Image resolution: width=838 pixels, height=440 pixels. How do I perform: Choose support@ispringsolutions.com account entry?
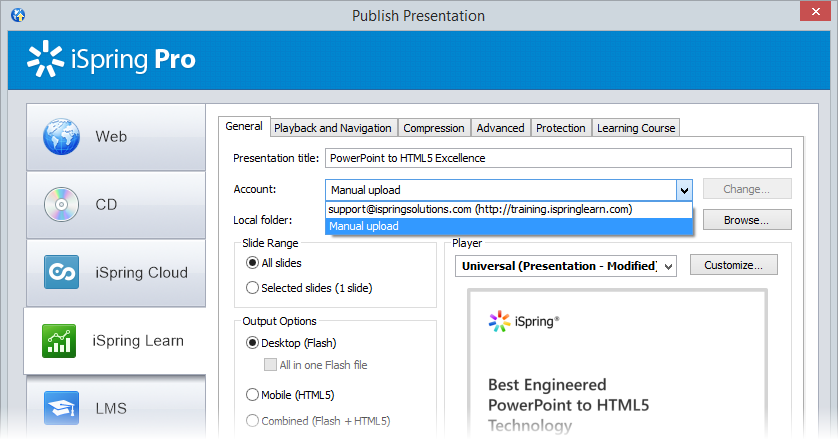pyautogui.click(x=509, y=209)
